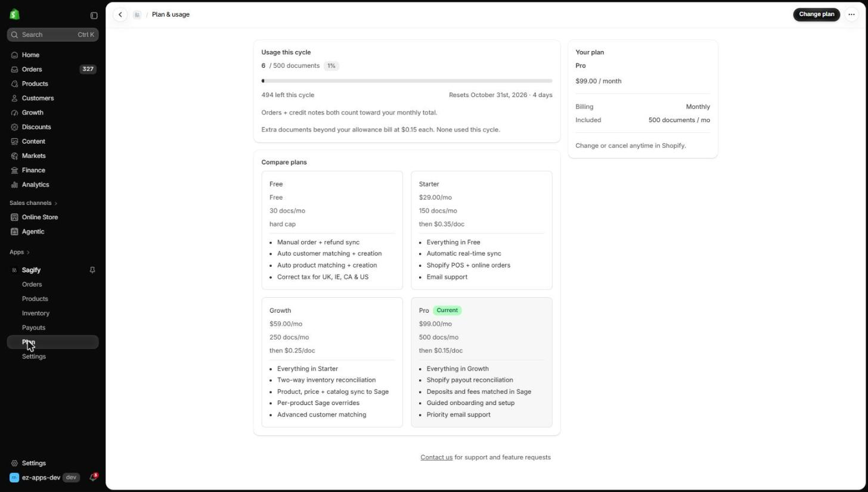Expand Sales channels chevron
868x492 pixels.
(x=55, y=203)
